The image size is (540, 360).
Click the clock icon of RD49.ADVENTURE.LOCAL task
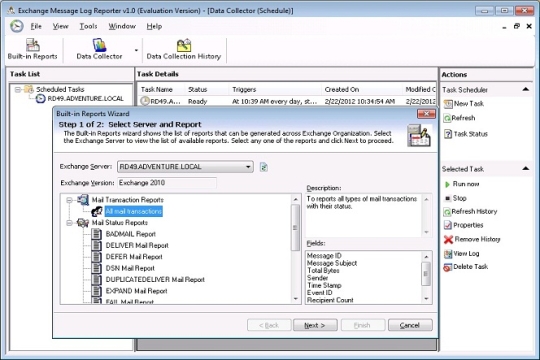41,99
